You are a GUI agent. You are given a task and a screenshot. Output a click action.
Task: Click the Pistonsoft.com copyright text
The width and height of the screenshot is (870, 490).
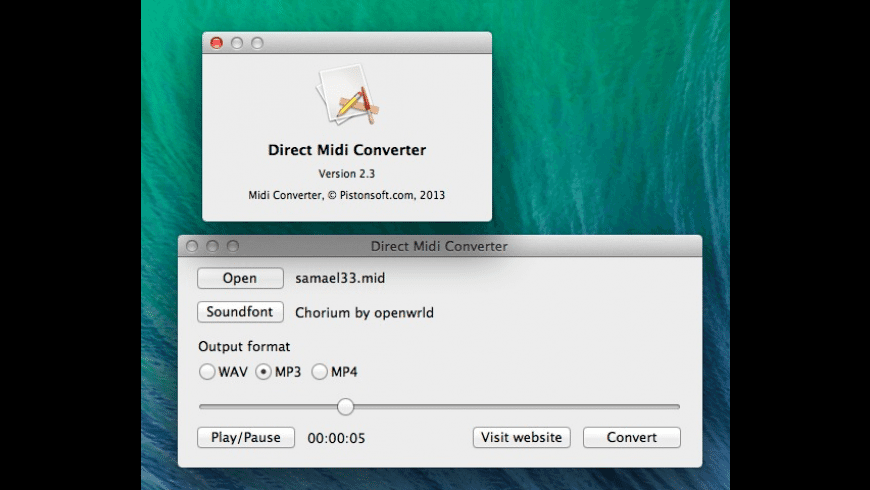coord(347,195)
